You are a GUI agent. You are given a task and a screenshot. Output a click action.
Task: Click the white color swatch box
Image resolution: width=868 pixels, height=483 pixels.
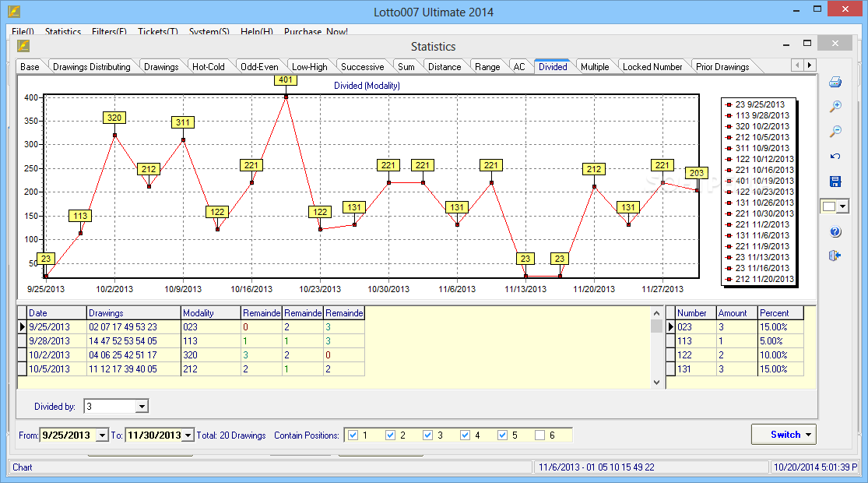pyautogui.click(x=829, y=206)
